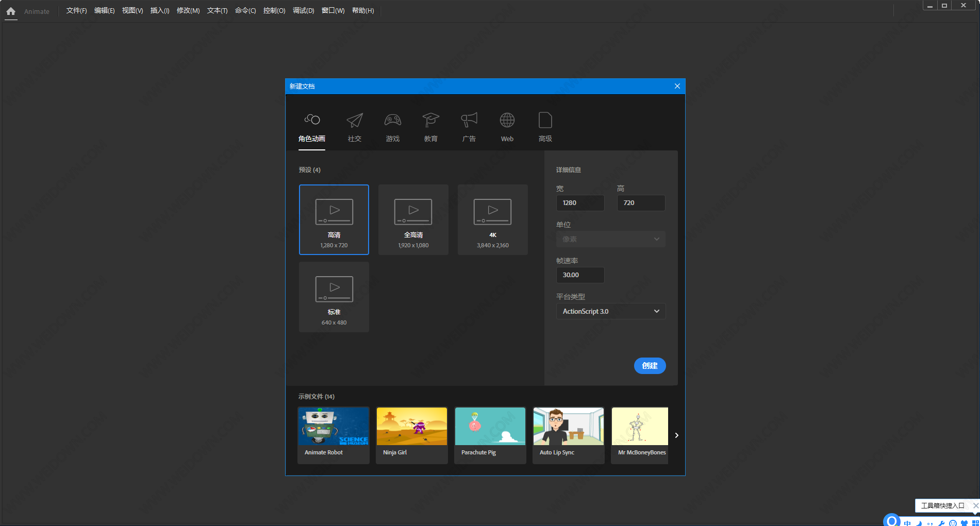
Task: Select the 社交 paper plane icon
Action: coord(355,120)
